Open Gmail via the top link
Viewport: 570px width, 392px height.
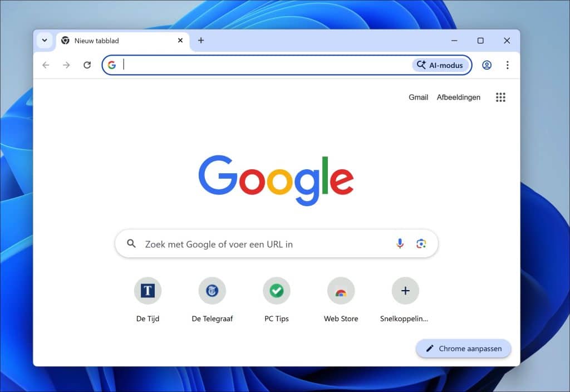pyautogui.click(x=418, y=97)
